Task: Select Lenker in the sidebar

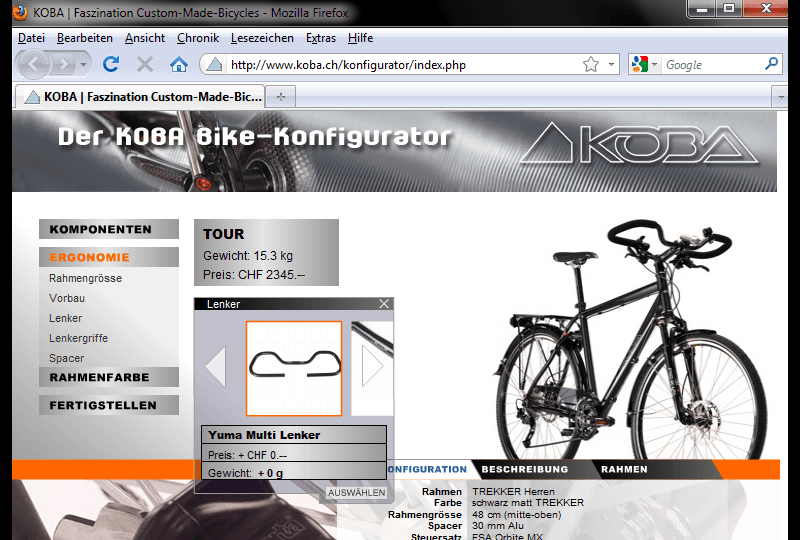Action: tap(65, 318)
